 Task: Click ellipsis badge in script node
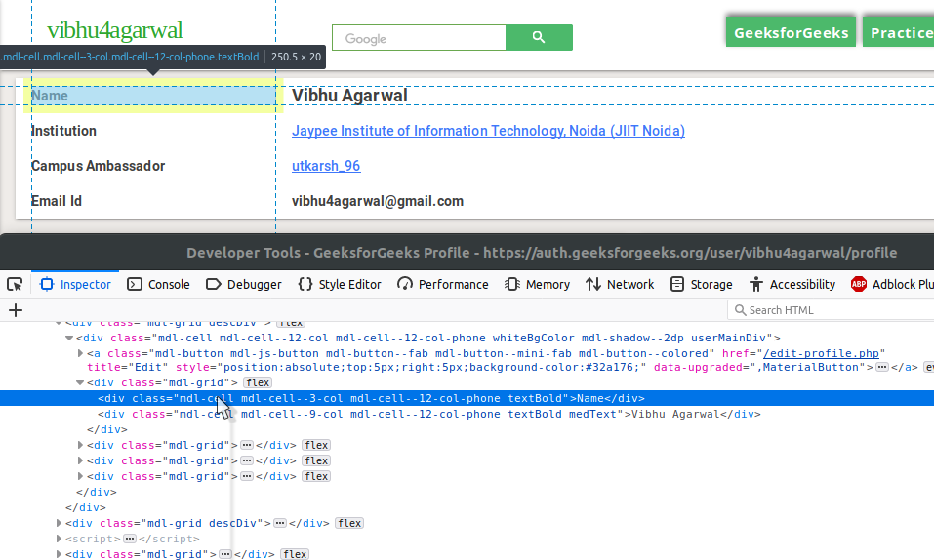click(129, 539)
